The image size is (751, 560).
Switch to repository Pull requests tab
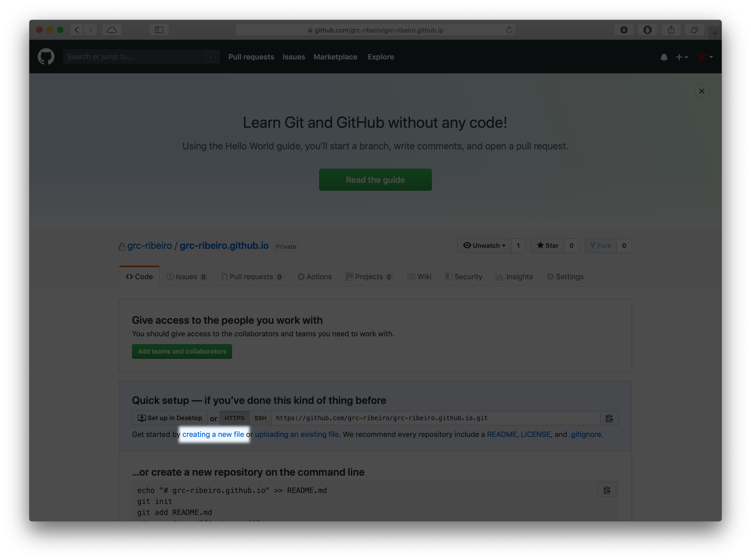(x=252, y=277)
